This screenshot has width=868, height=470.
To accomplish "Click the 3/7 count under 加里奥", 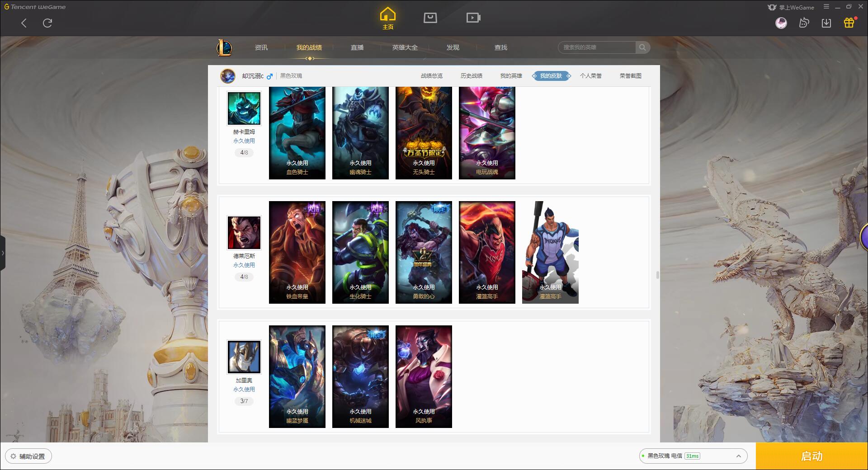I will pos(244,401).
